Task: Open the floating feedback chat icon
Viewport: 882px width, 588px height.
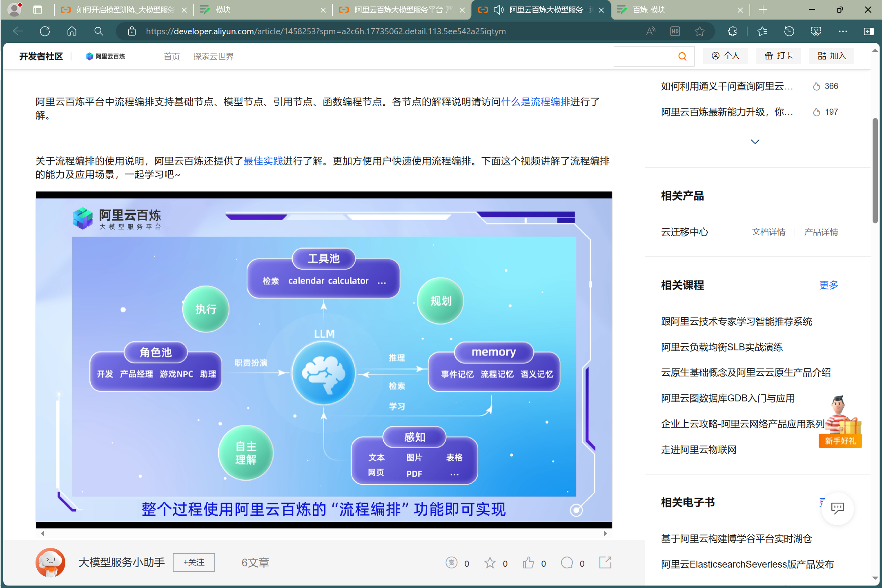Action: [837, 508]
